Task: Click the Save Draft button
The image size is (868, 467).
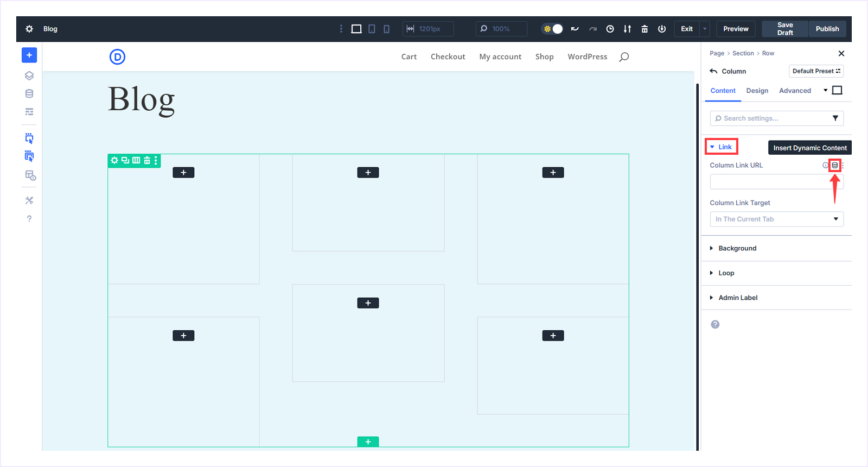Action: (x=785, y=29)
